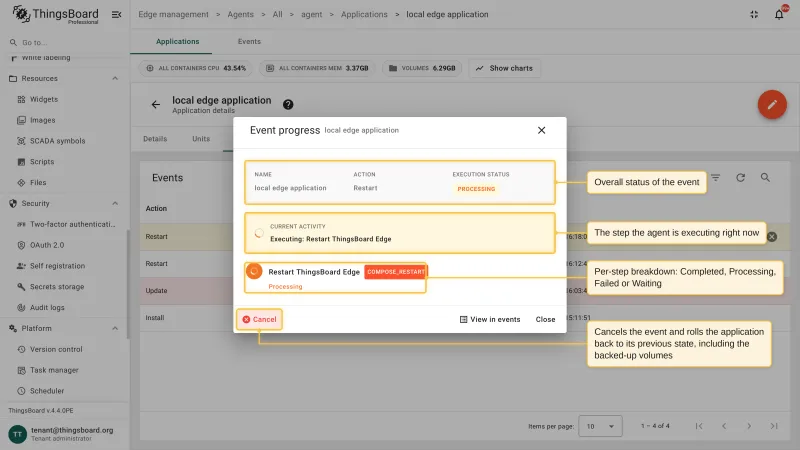This screenshot has height=450, width=800.
Task: Open notifications bell
Action: coord(779,14)
